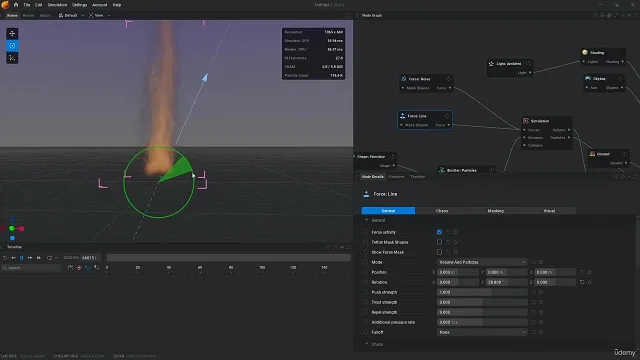Select the Move gizmo tool in viewport
The width and height of the screenshot is (640, 360).
(x=12, y=33)
